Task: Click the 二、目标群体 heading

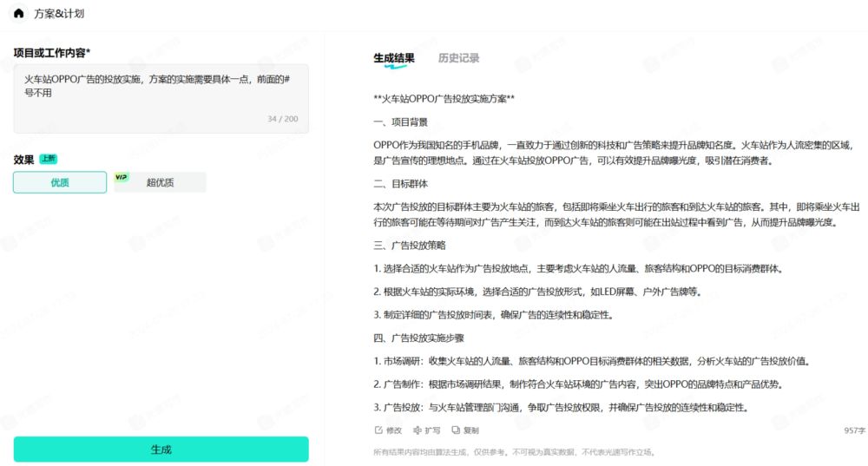Action: (400, 184)
